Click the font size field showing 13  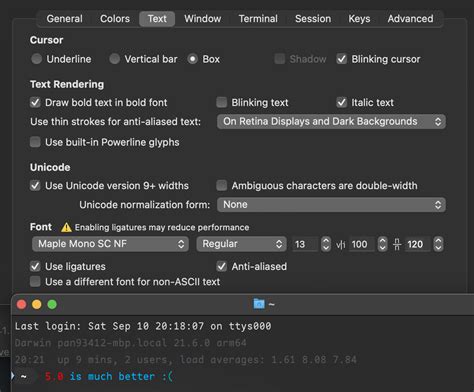(x=306, y=244)
